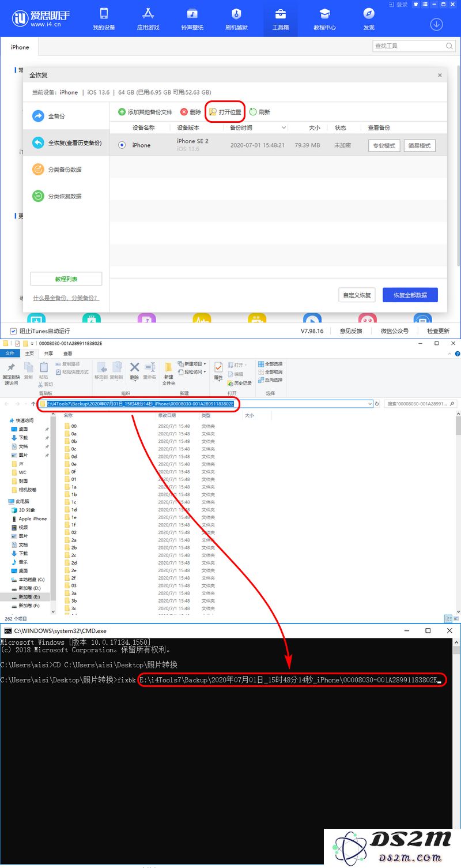Click the search magnifier in 查找工具 box
461x868 pixels.
coord(449,46)
